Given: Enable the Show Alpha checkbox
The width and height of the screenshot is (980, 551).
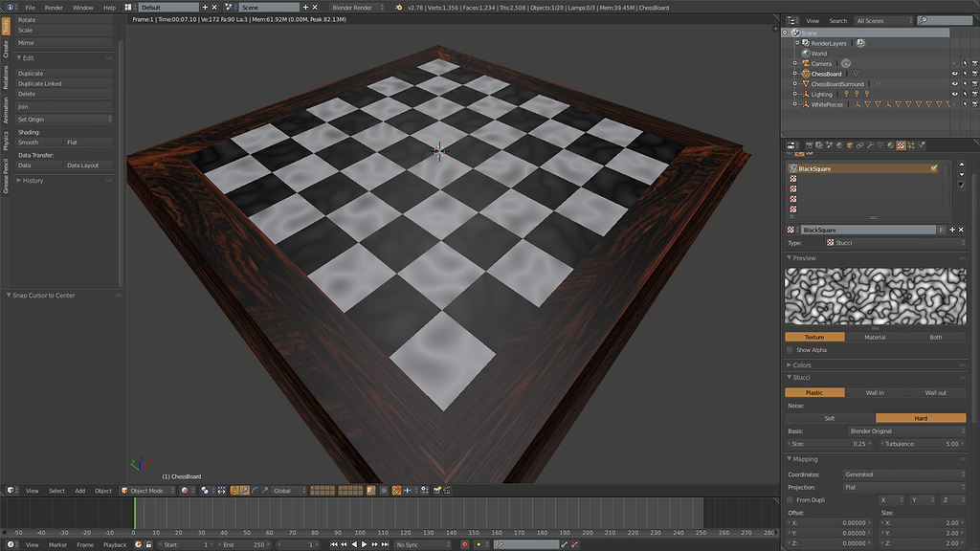Looking at the screenshot, I should pos(791,350).
